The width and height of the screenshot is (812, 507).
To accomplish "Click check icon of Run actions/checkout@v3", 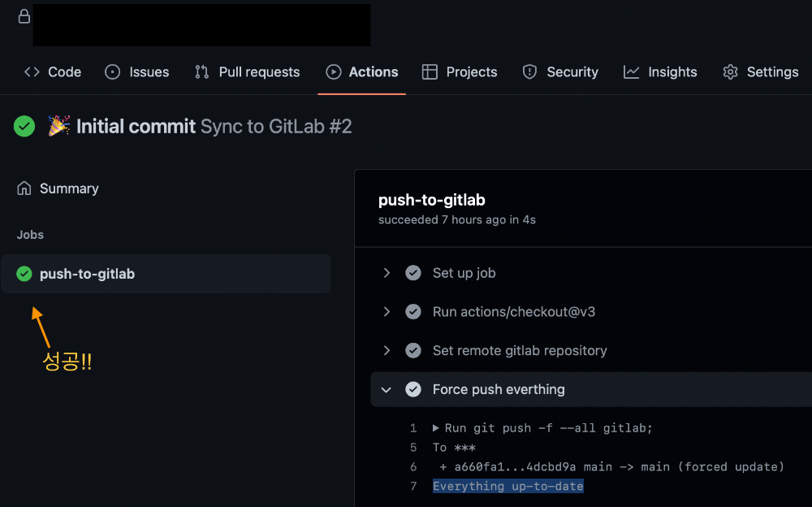I will [413, 311].
